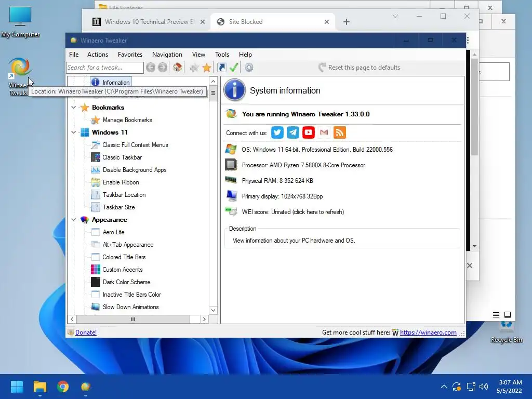This screenshot has height=399, width=532.
Task: Open the Favorites menu
Action: (130, 54)
